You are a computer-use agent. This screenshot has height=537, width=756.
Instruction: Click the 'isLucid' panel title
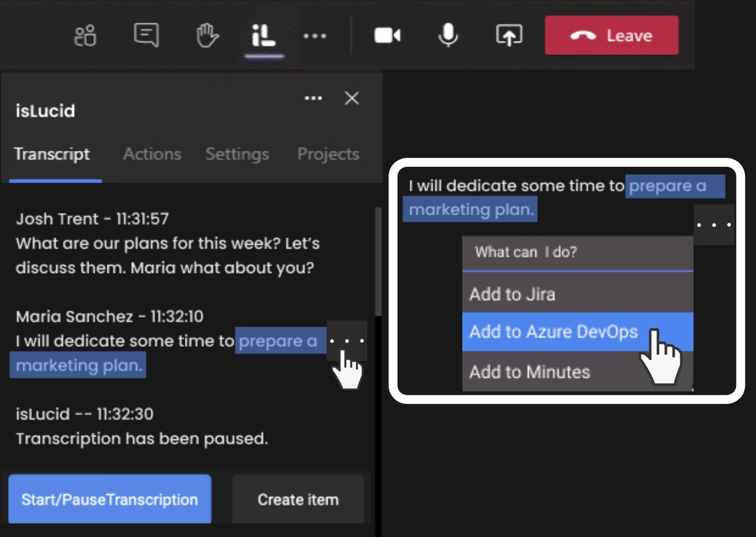tap(45, 111)
